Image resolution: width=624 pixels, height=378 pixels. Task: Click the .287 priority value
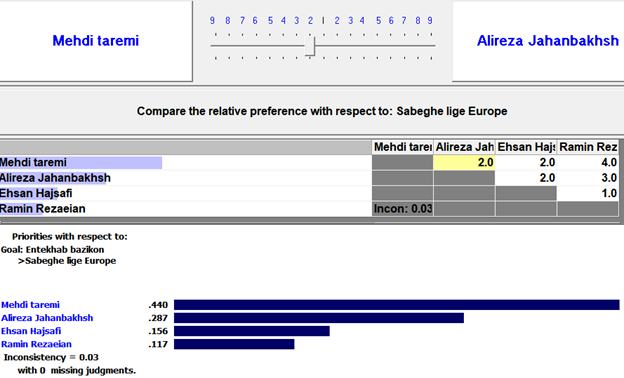pos(158,318)
